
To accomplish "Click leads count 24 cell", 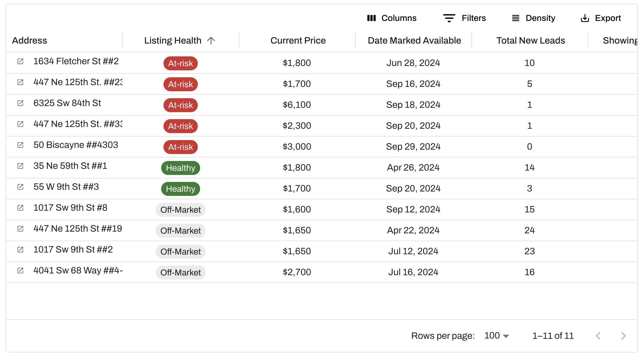I will [x=529, y=230].
